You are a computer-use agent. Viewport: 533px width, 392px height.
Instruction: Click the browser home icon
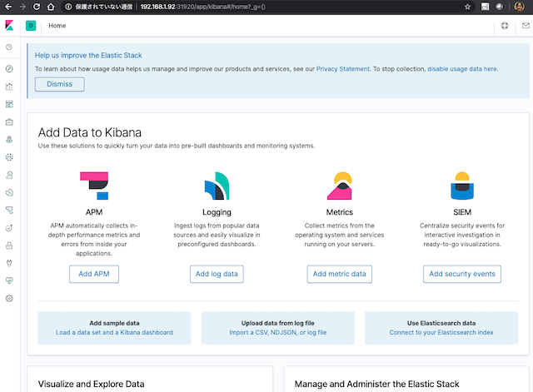[x=51, y=7]
